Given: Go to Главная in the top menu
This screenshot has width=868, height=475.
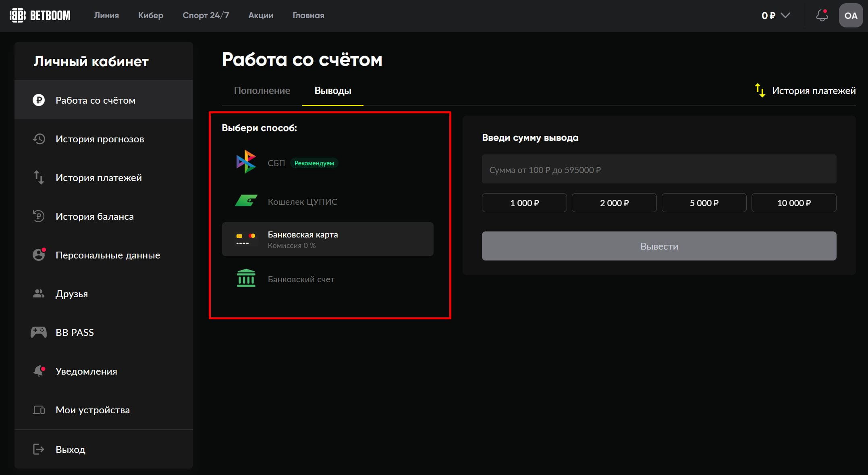Looking at the screenshot, I should [308, 15].
